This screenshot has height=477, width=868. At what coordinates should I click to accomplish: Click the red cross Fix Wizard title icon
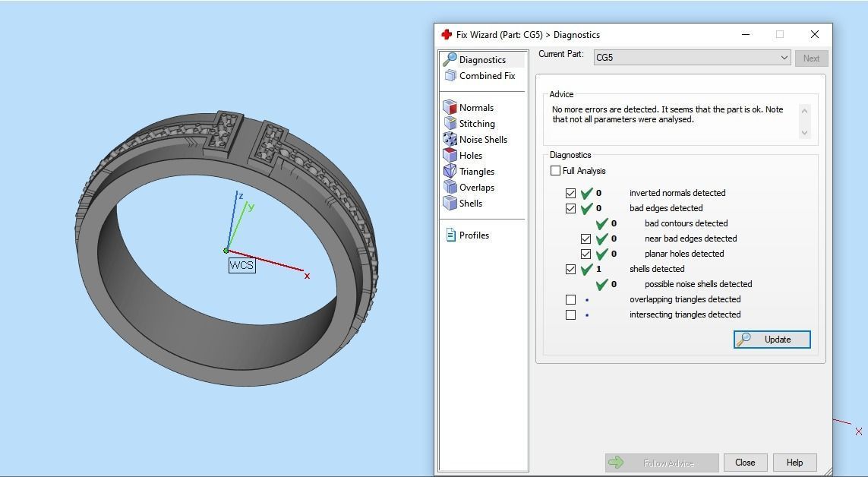coord(447,34)
